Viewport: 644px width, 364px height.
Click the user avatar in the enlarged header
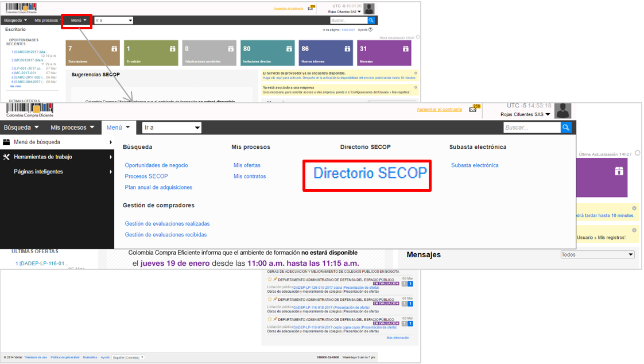click(562, 111)
